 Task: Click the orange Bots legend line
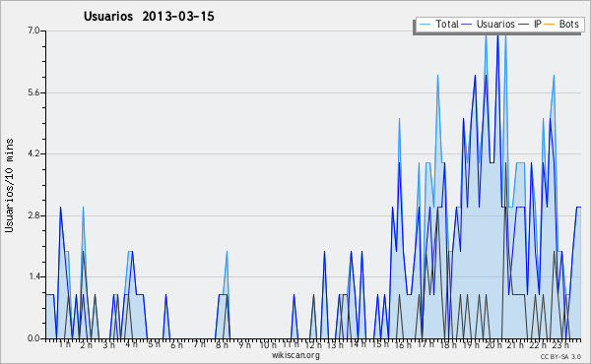coord(550,25)
